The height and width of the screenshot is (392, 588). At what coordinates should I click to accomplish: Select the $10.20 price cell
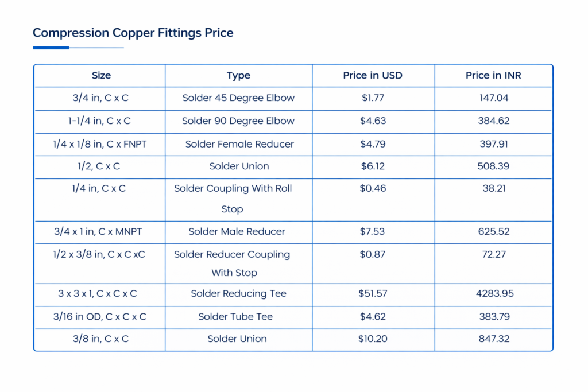click(x=373, y=339)
